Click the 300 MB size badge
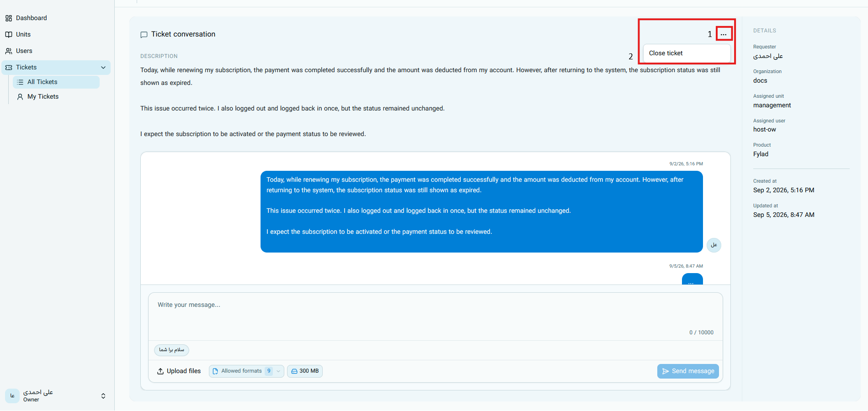Image resolution: width=868 pixels, height=411 pixels. [x=305, y=371]
